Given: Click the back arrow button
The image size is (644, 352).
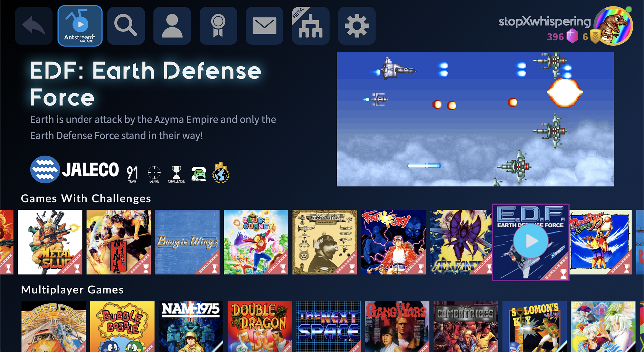Looking at the screenshot, I should [x=34, y=26].
